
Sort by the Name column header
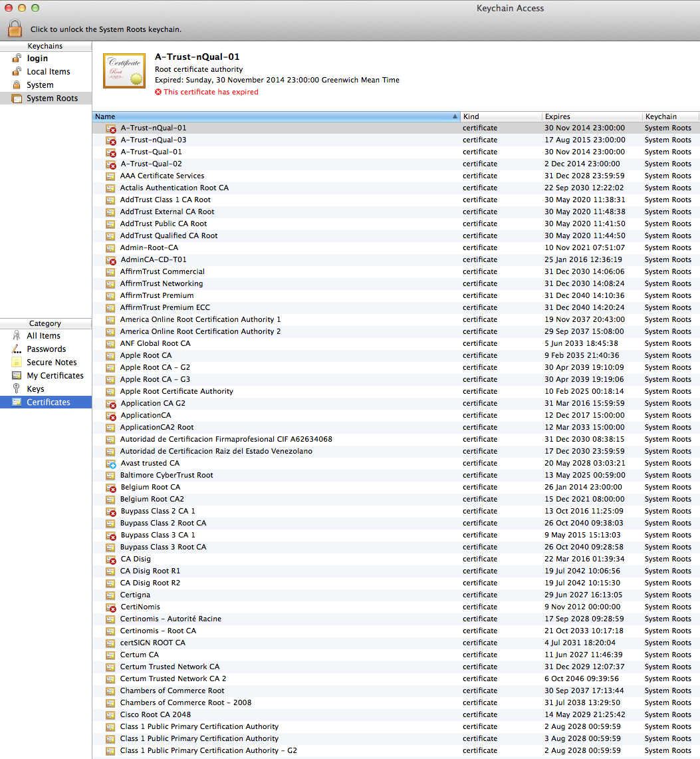276,116
